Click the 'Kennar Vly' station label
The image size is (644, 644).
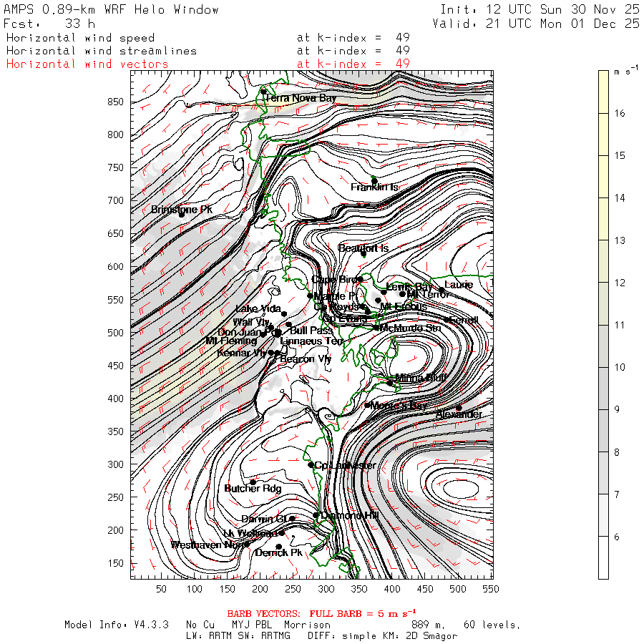(242, 353)
